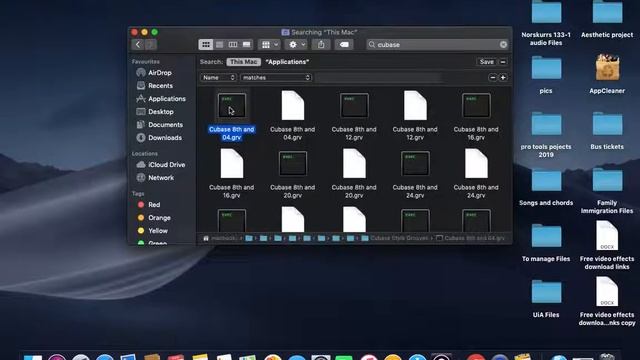Select blank-document Cubase 8th and 16.grv file

coord(231,164)
